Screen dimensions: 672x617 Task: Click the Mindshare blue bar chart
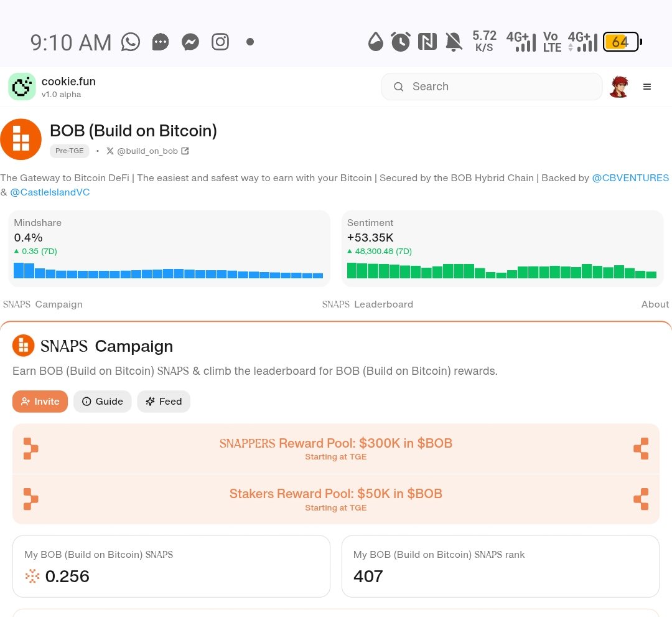169,271
